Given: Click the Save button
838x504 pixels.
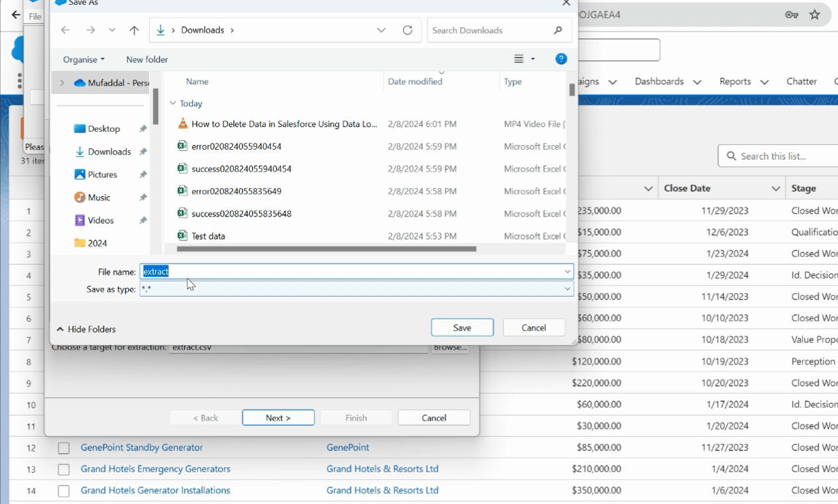Looking at the screenshot, I should (x=462, y=328).
